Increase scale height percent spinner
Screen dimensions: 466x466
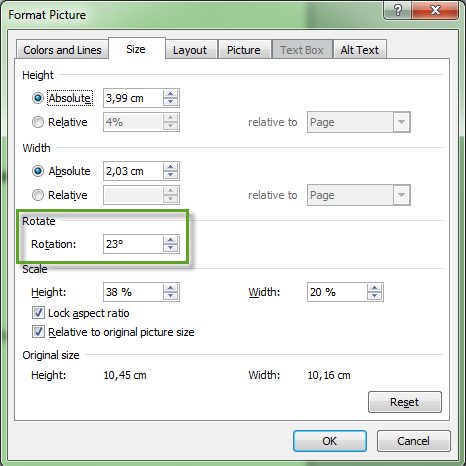point(170,288)
